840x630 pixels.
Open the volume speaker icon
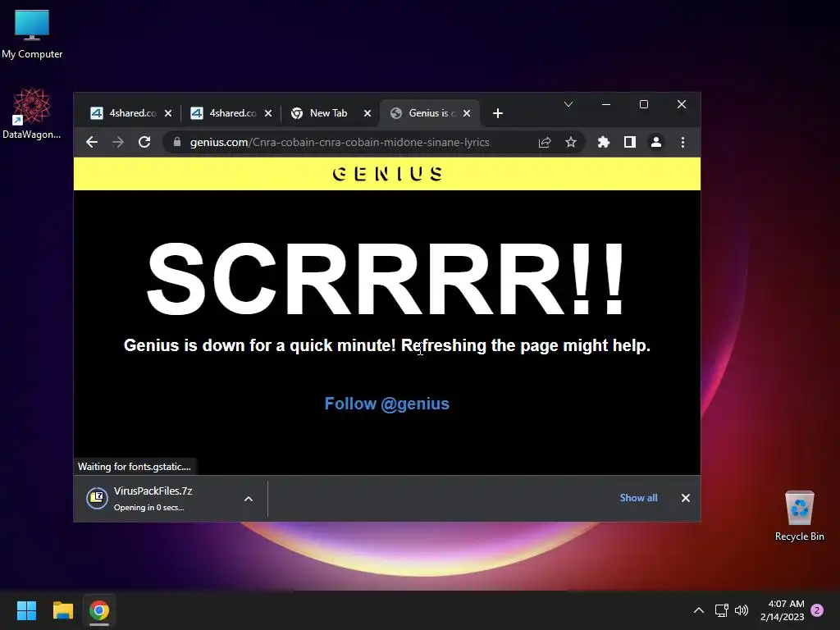[x=742, y=610]
